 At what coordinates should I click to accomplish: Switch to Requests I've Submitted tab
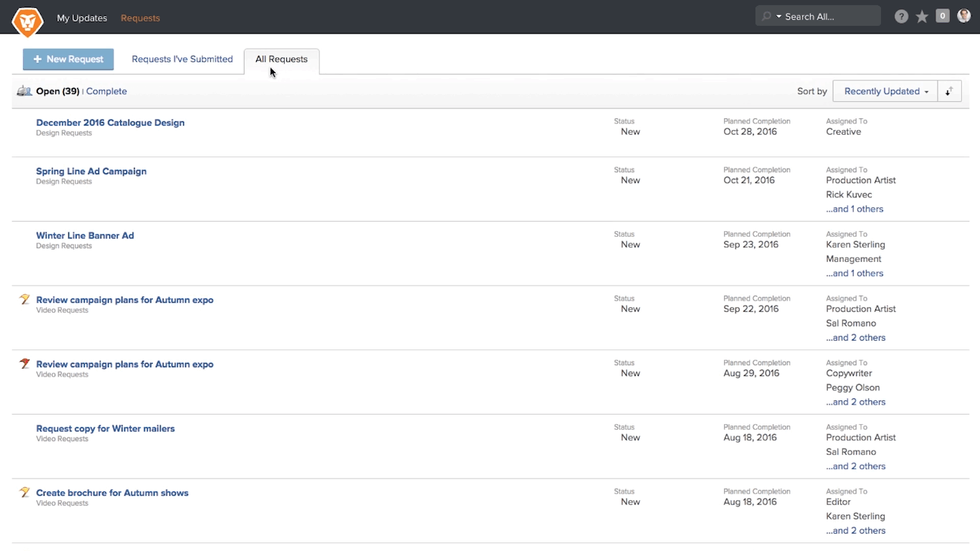[182, 59]
